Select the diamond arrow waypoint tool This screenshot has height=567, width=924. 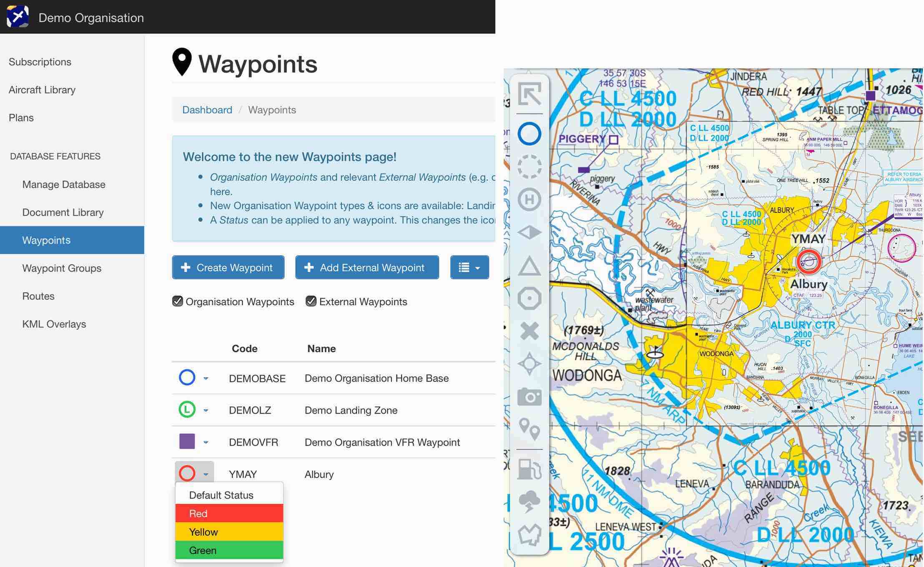[529, 232]
